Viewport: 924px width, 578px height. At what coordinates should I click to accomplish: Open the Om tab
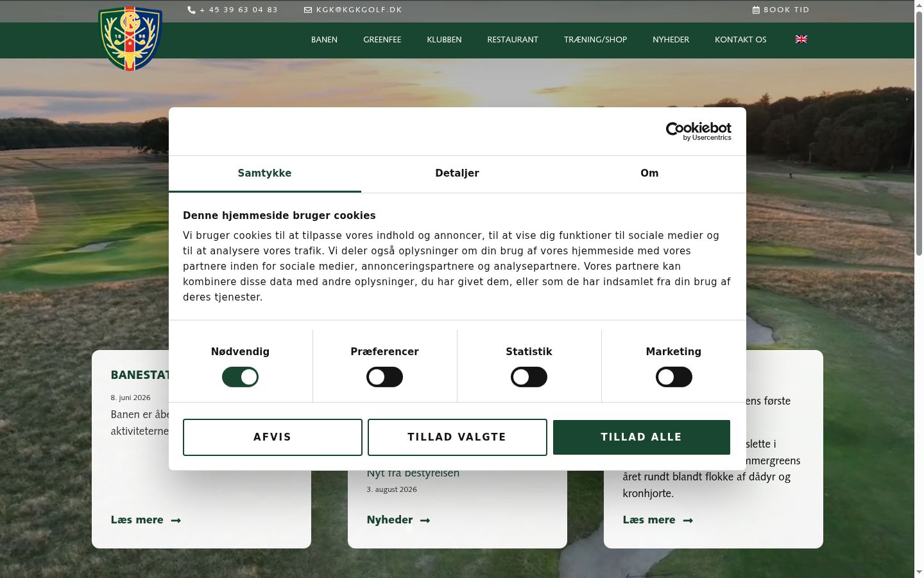tap(649, 173)
